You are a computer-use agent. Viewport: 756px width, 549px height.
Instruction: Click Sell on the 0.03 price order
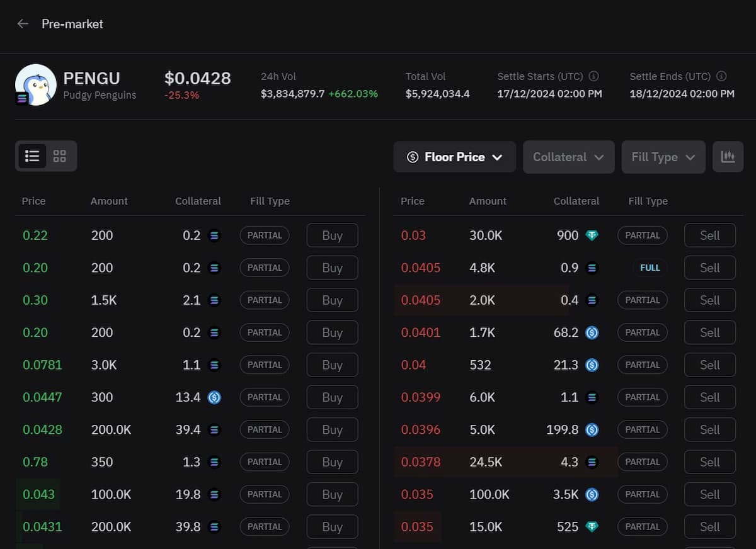(x=709, y=235)
